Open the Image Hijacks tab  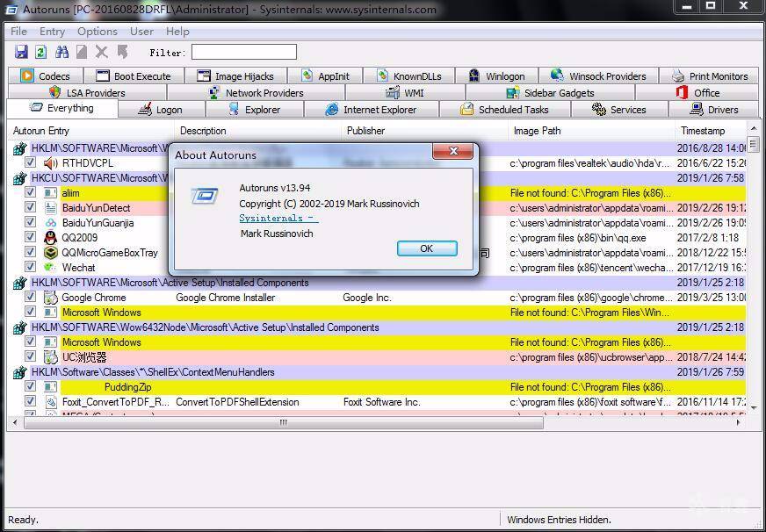(235, 76)
